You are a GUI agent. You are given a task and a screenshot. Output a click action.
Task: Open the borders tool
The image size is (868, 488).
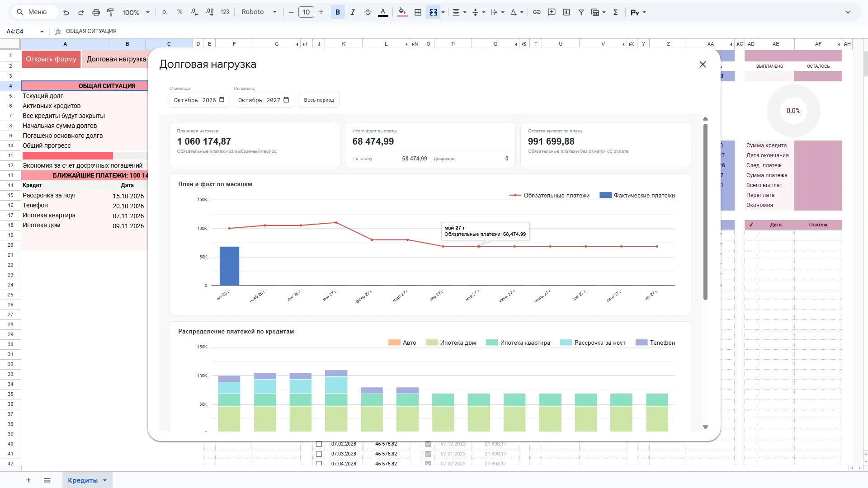click(418, 12)
